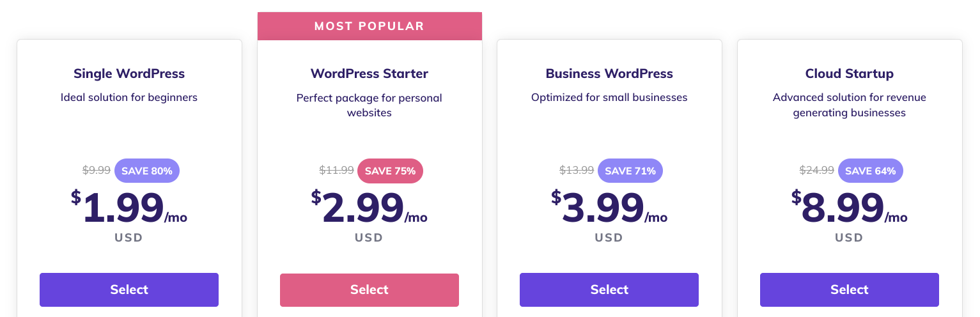Click the pink SAVE 75% badge
The width and height of the screenshot is (980, 317).
point(390,171)
